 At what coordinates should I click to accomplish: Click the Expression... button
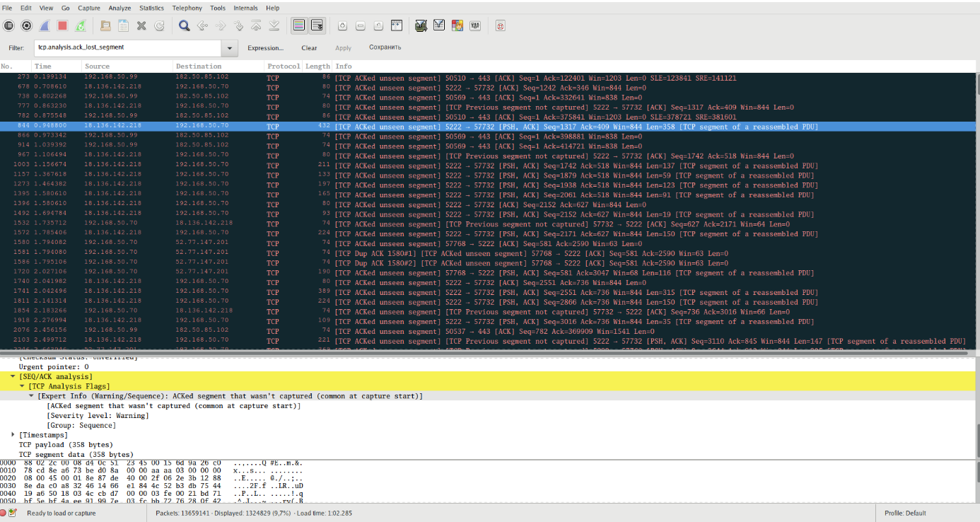click(x=265, y=48)
